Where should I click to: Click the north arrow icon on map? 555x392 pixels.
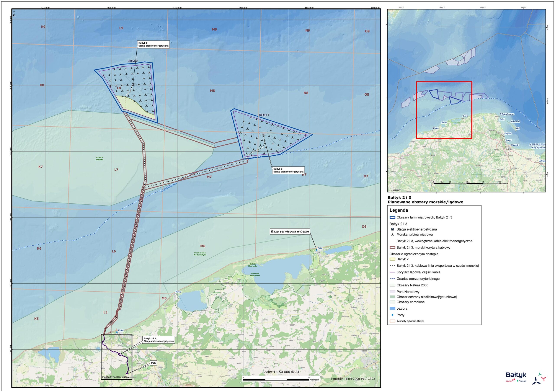click(x=14, y=14)
